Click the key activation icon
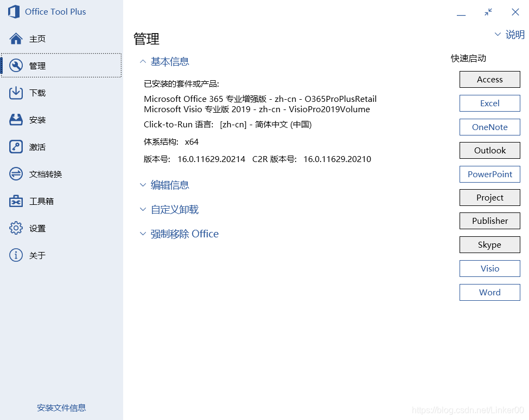This screenshot has height=420, width=529. click(16, 147)
